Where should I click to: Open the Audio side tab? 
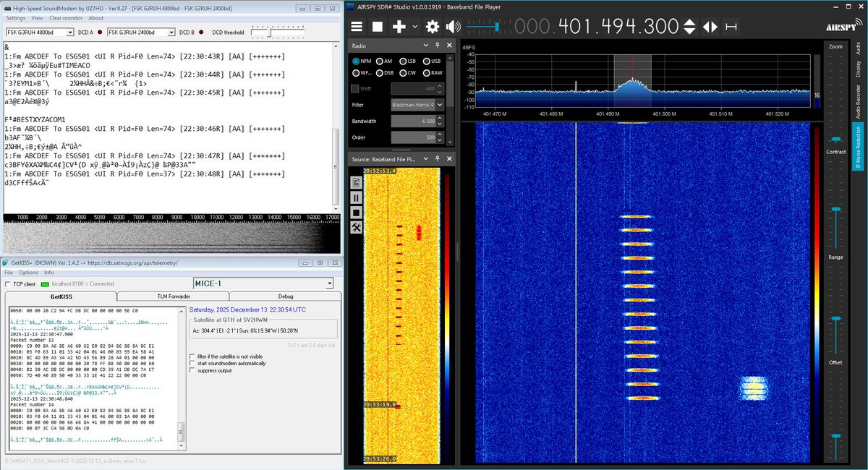coord(858,48)
